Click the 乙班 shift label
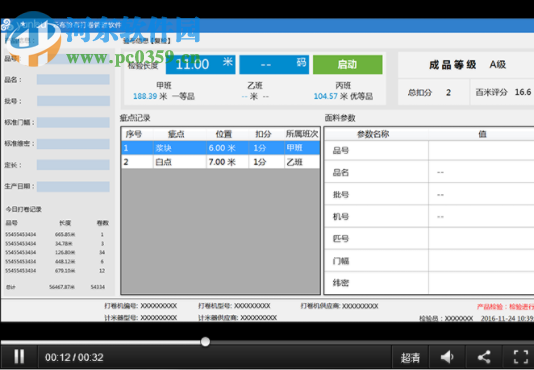Image resolution: width=534 pixels, height=370 pixels. (x=255, y=85)
